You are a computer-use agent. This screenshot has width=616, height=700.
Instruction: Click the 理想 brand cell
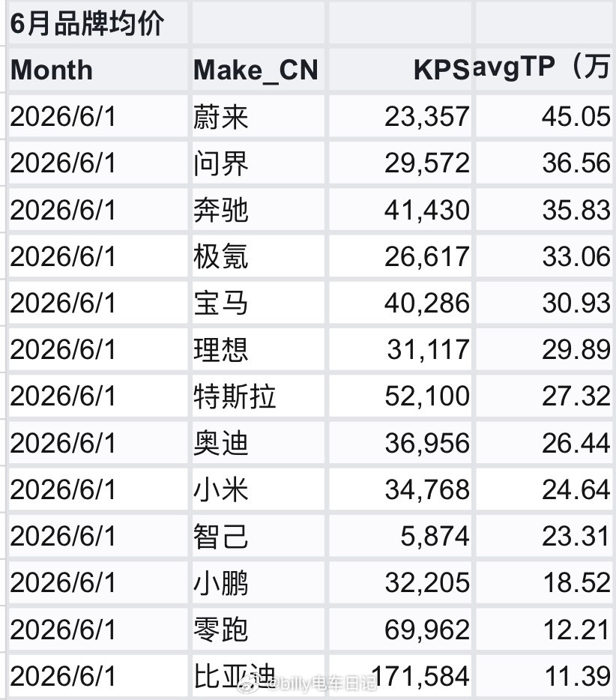pyautogui.click(x=259, y=349)
